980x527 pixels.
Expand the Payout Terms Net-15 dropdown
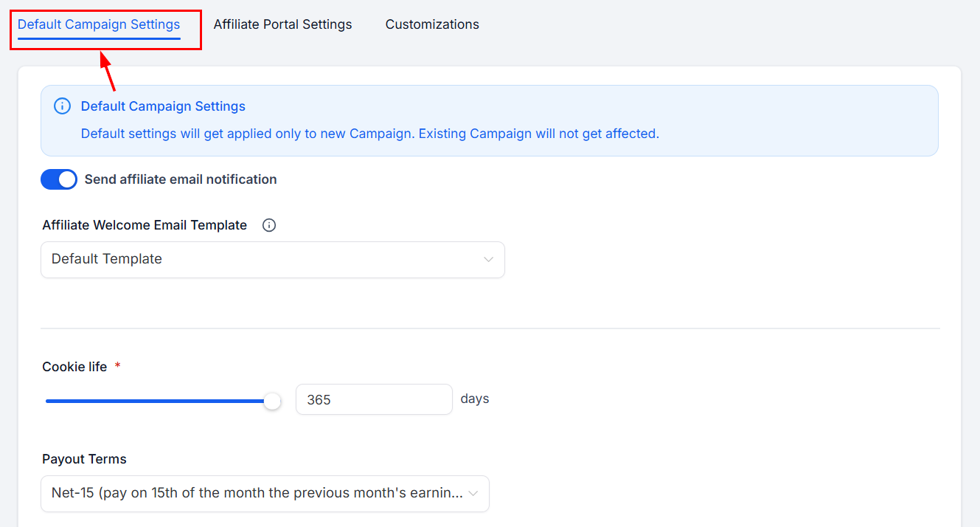[x=265, y=493]
